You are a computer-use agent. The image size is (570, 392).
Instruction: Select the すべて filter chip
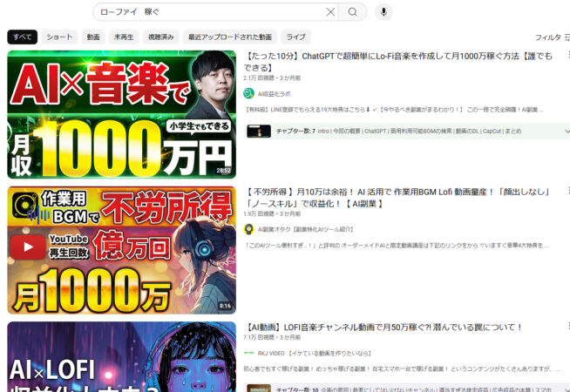(x=22, y=37)
